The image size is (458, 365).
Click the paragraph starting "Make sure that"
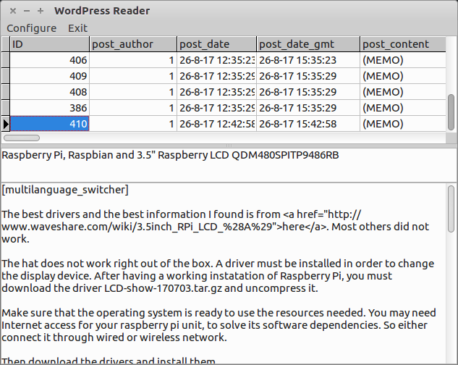tap(219, 325)
